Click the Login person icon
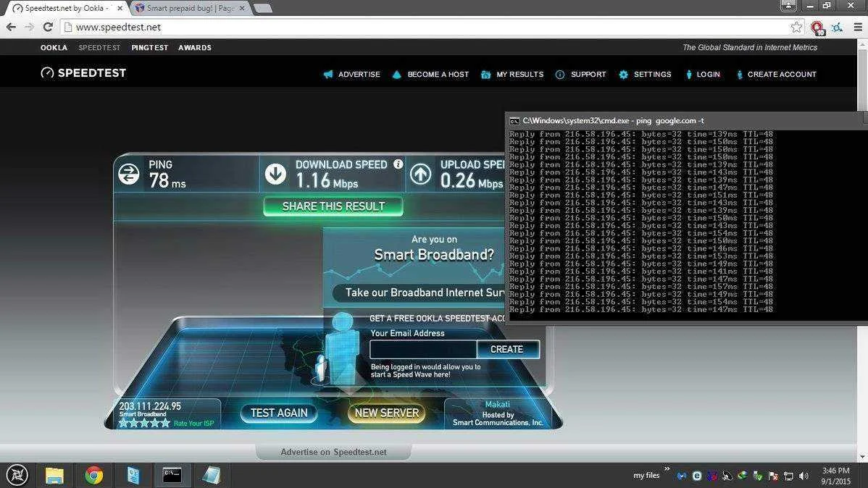Viewport: 868px width, 488px height. [688, 75]
